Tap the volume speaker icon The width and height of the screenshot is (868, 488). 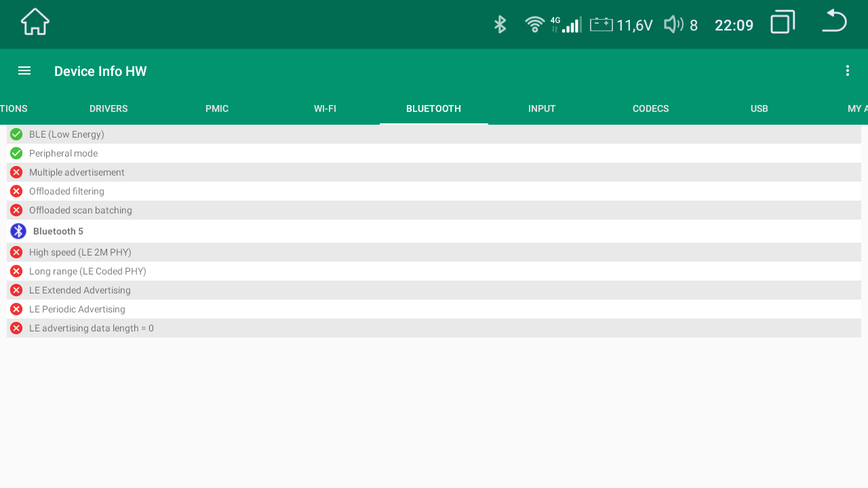click(673, 24)
